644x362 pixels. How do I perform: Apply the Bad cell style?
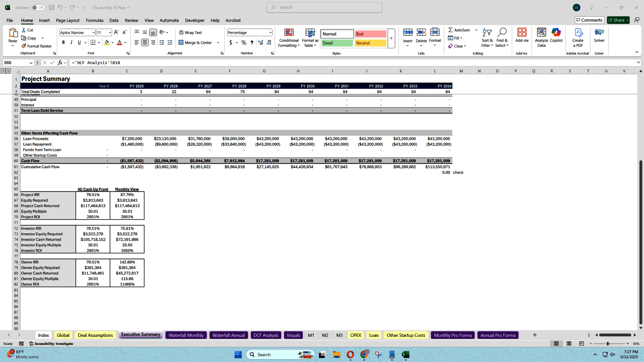coord(370,34)
